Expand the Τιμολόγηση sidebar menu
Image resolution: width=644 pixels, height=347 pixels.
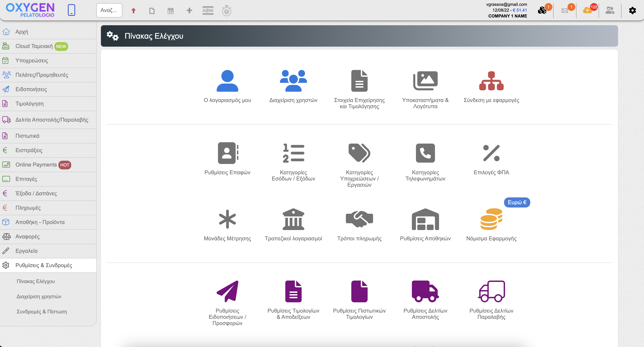coord(30,104)
